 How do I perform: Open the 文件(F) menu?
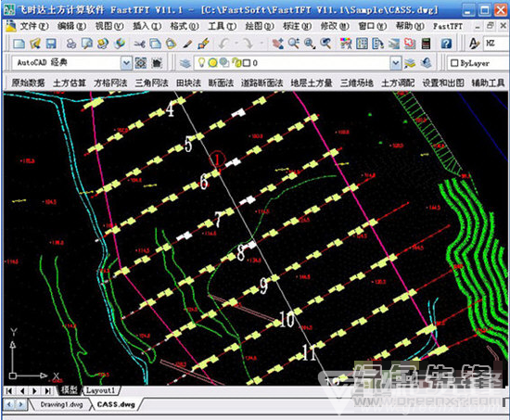34,26
